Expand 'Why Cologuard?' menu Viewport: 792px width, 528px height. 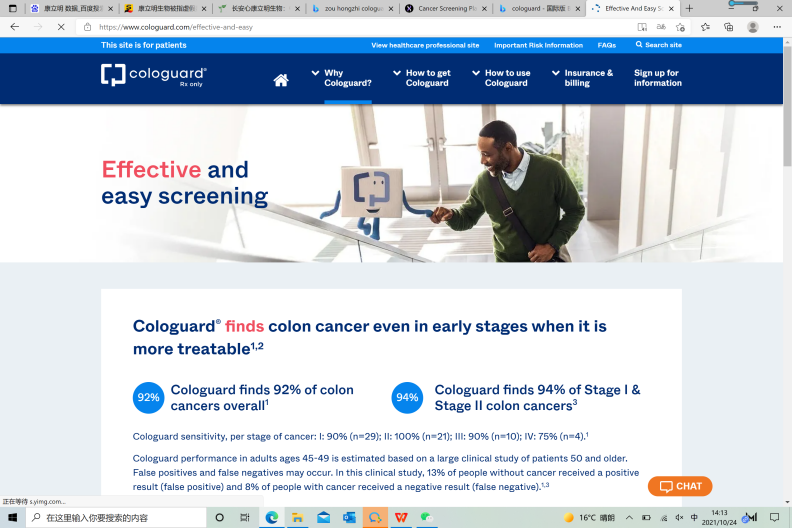click(x=341, y=78)
